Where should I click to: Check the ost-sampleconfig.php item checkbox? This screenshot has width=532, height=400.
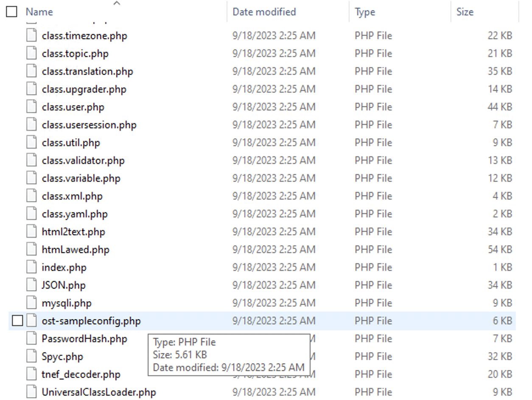pos(17,321)
